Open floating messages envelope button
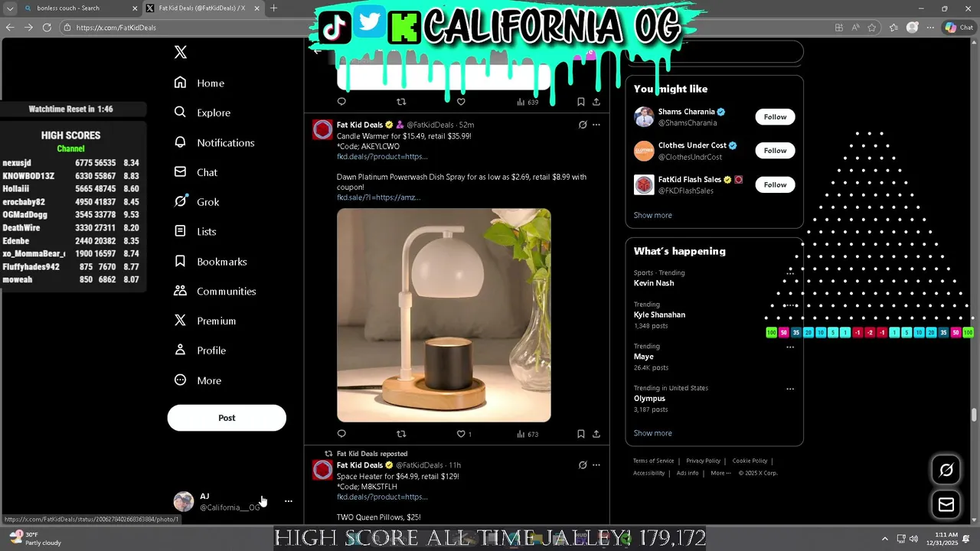The width and height of the screenshot is (980, 551). 946,504
